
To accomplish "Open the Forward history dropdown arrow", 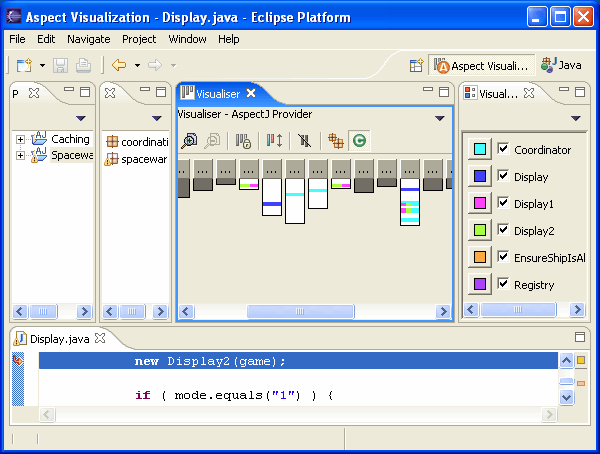I will (x=173, y=65).
